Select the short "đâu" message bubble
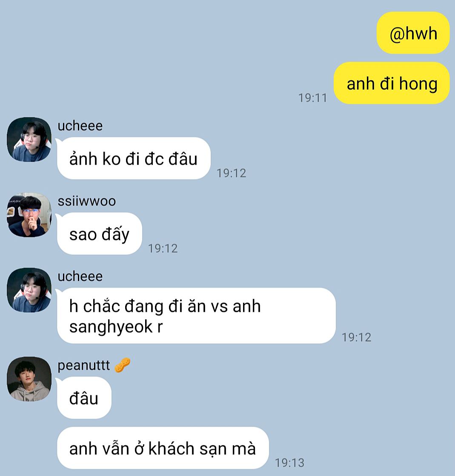The height and width of the screenshot is (476, 455). point(84,398)
